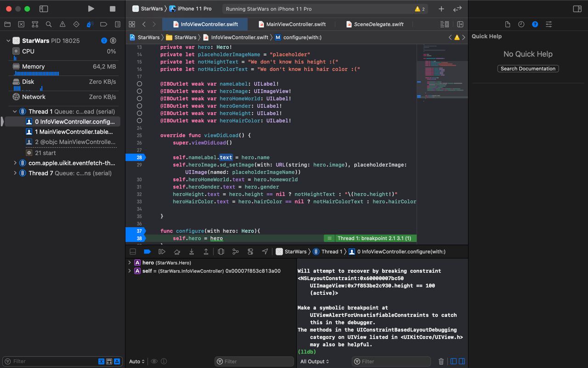Expand Thread 7 disclosure triangle
Viewport: 588px width, 368px height.
pyautogui.click(x=15, y=173)
